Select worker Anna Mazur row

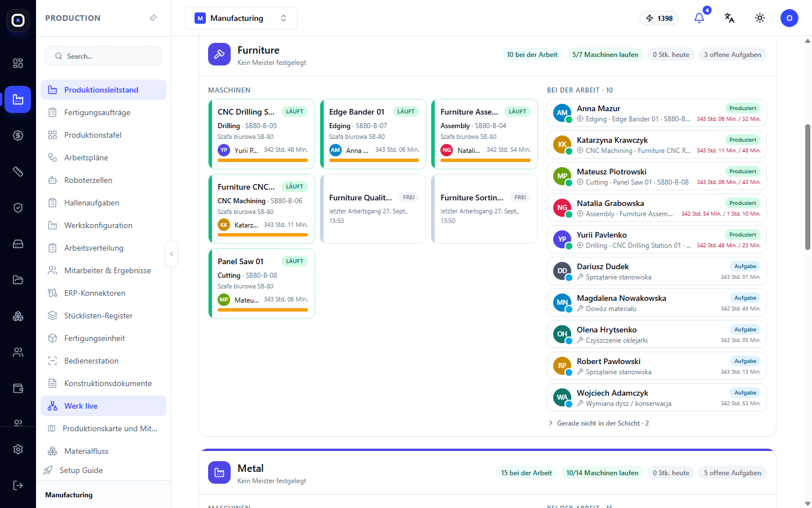click(657, 113)
